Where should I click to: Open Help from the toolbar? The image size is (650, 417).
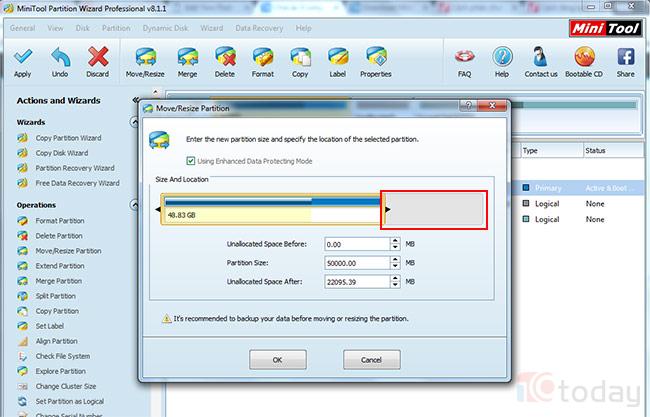coord(502,57)
